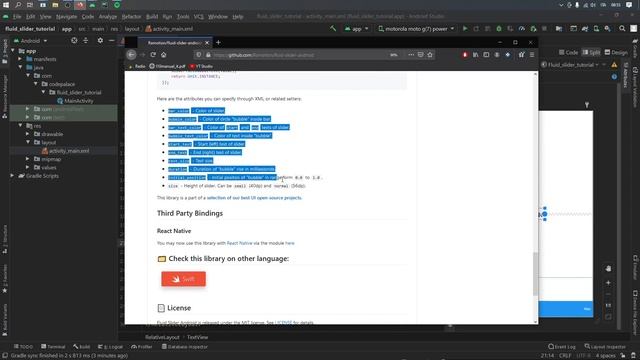Screen dimensions: 640x360
Task: Collapse the res folder
Action: (20, 126)
